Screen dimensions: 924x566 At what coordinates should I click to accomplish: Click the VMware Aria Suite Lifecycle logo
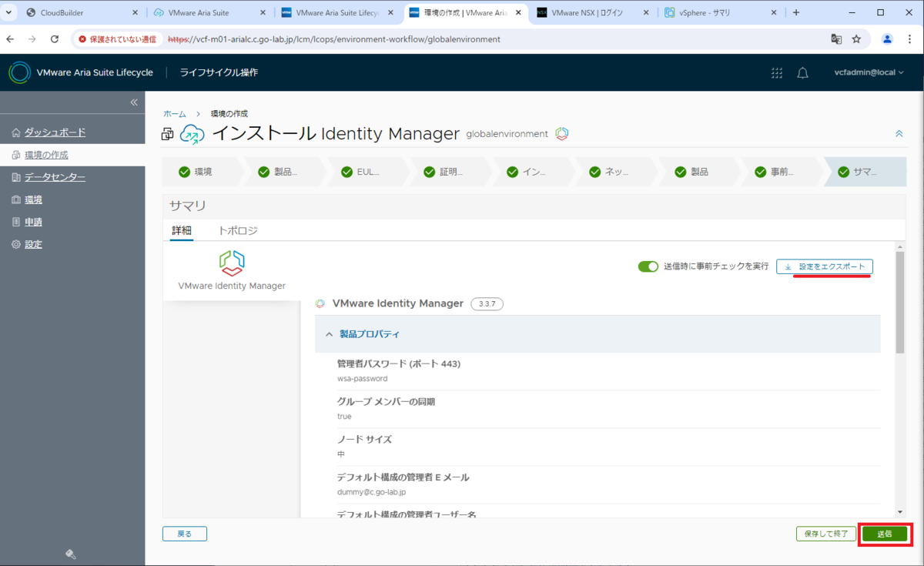click(x=20, y=72)
